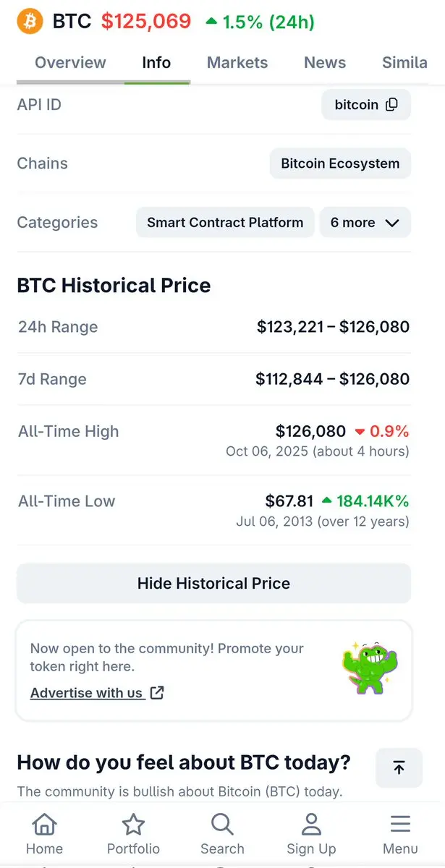Click the Bitcoin Ecosystem chain tag

[x=340, y=163]
